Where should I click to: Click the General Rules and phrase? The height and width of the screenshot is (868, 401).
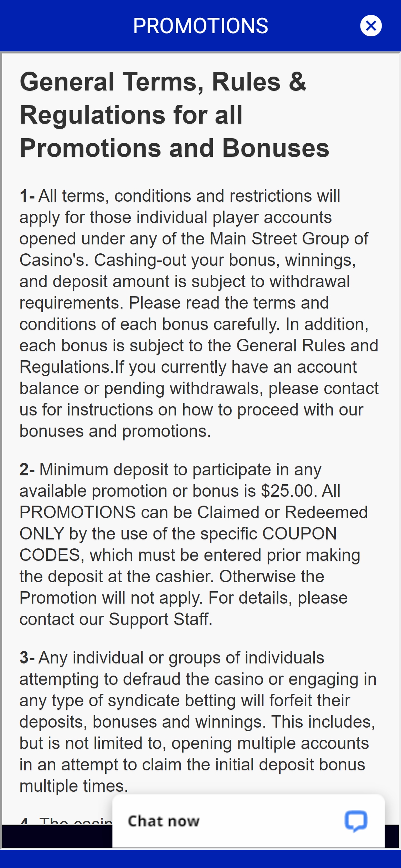click(307, 346)
